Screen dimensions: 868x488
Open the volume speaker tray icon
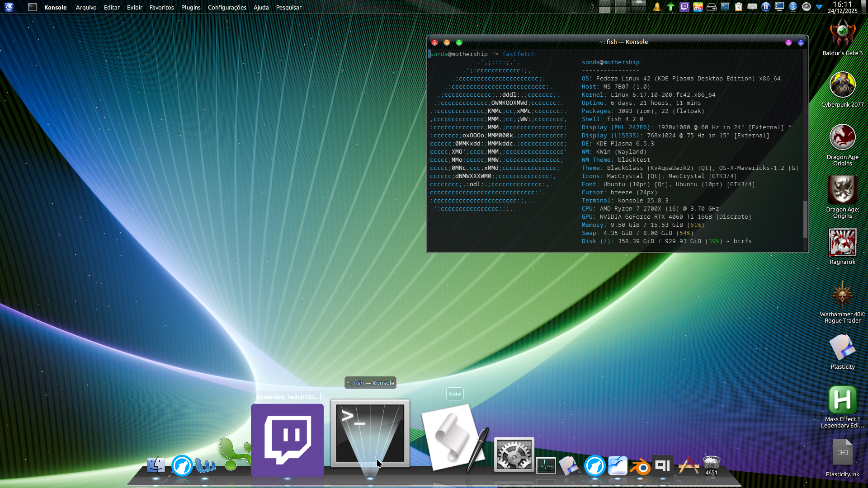pyautogui.click(x=806, y=7)
